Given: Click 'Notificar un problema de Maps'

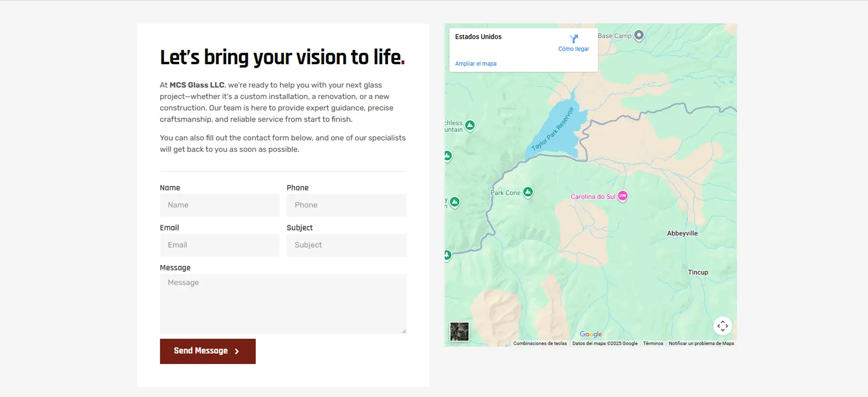Looking at the screenshot, I should [x=701, y=343].
